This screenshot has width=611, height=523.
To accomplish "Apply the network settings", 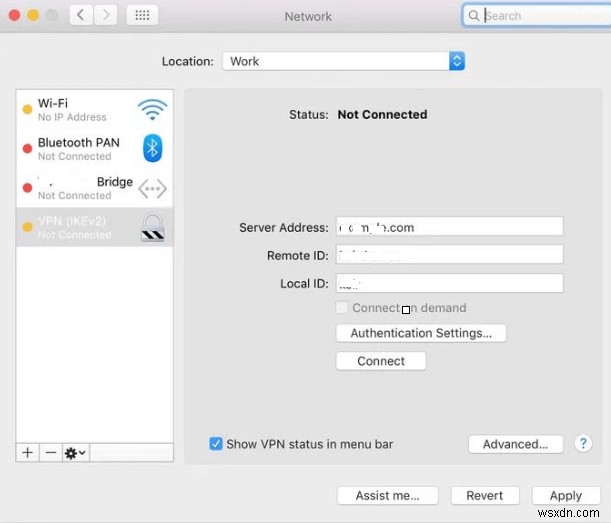I will tap(566, 495).
